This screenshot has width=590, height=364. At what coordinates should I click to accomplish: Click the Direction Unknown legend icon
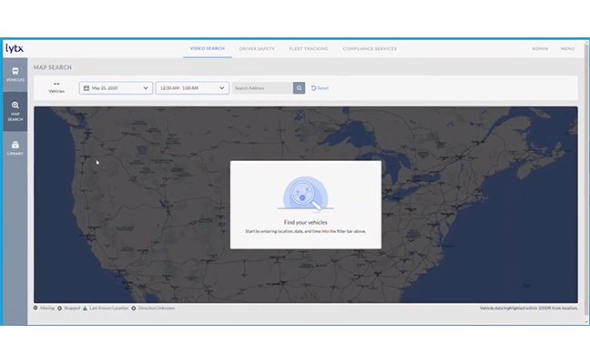tap(134, 308)
